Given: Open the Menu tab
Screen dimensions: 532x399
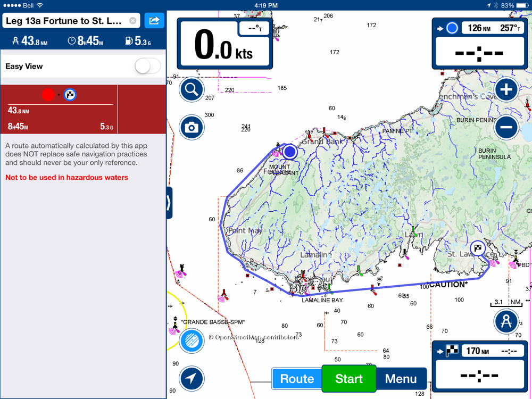Looking at the screenshot, I should [x=401, y=379].
